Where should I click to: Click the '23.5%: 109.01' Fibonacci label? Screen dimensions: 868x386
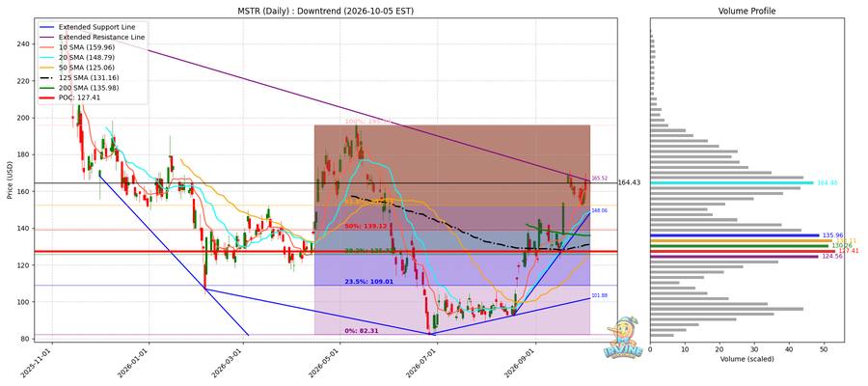(368, 282)
